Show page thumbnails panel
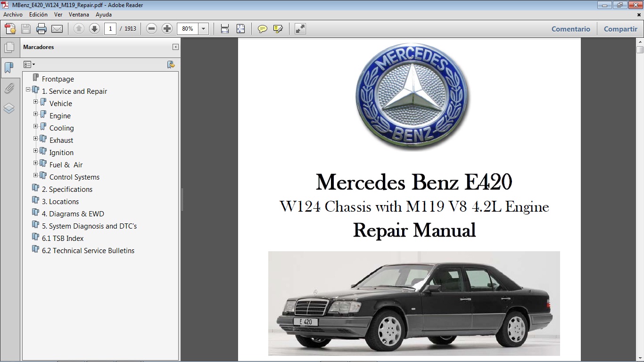Screen dimensions: 644x362 [9, 47]
